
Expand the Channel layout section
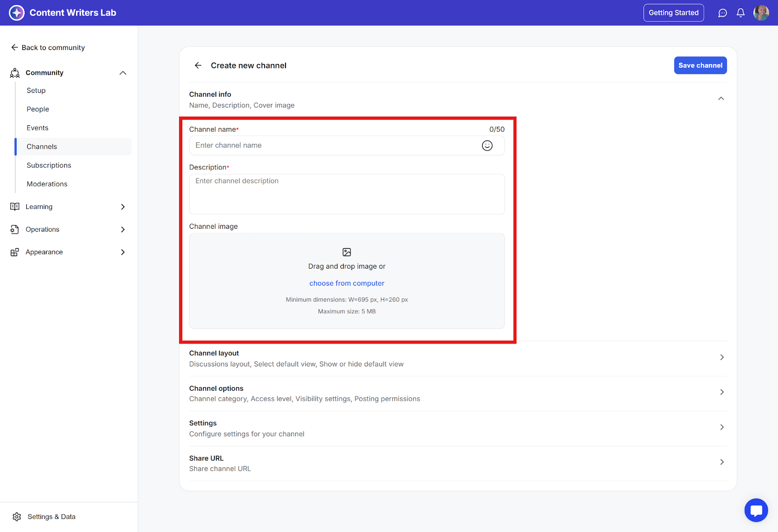click(x=722, y=358)
